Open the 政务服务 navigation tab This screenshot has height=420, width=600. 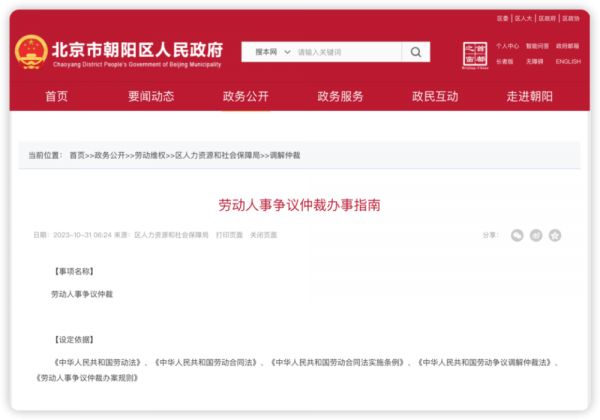(x=340, y=97)
